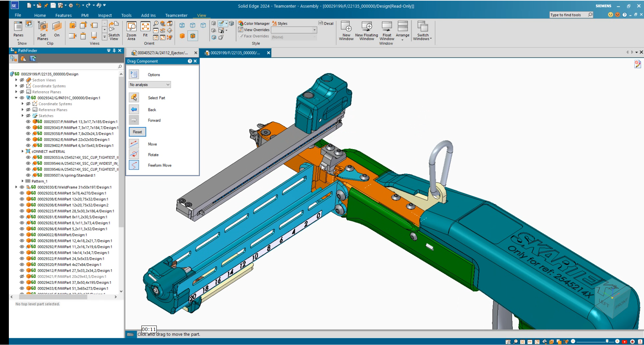Toggle visibility of 00039507/A/spring/Standard:1
The width and height of the screenshot is (644, 345).
28,175
